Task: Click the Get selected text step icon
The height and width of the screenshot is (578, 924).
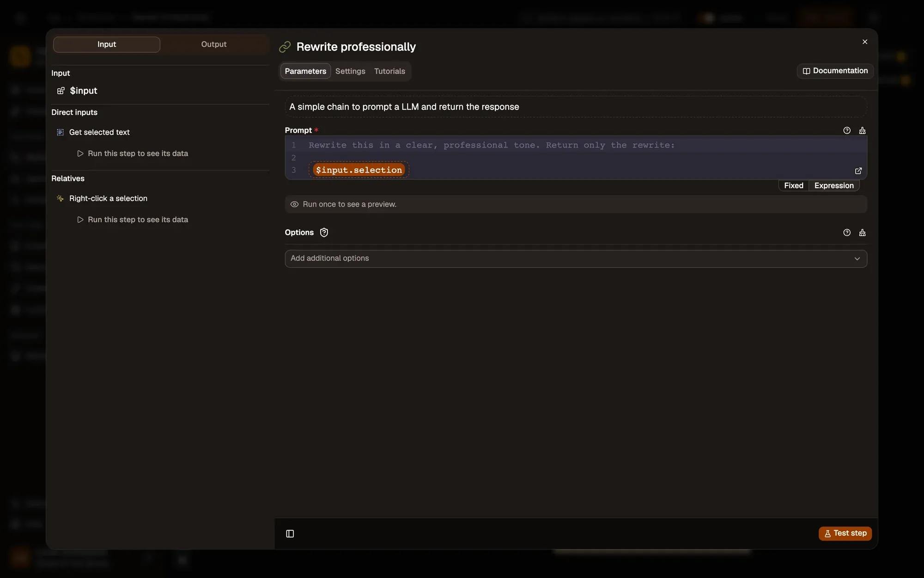Action: coord(60,132)
